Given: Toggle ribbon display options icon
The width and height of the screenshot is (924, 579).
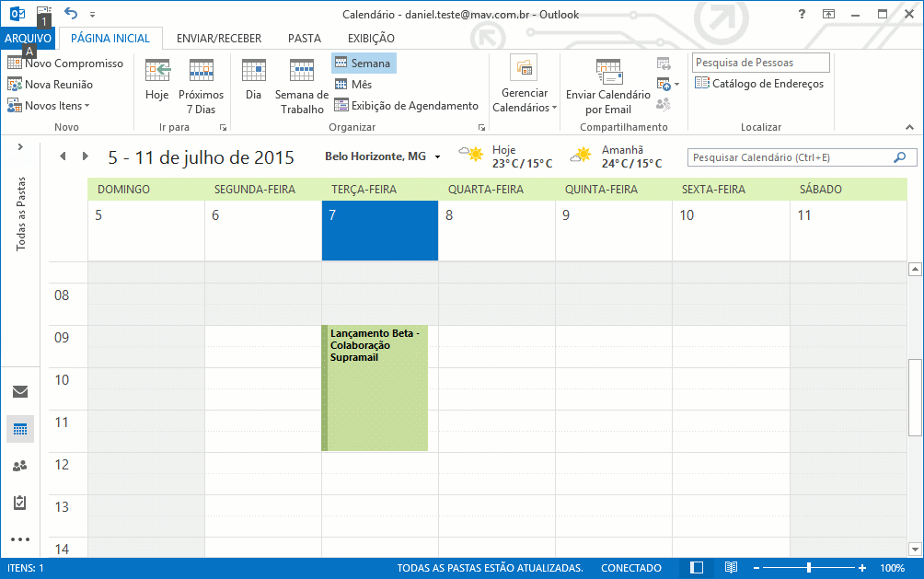Looking at the screenshot, I should point(828,14).
